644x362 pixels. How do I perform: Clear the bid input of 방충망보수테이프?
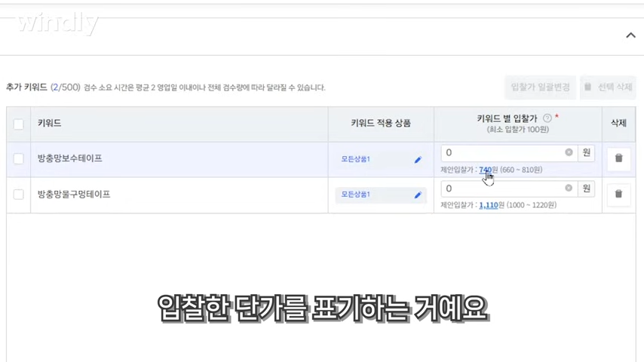coord(569,152)
